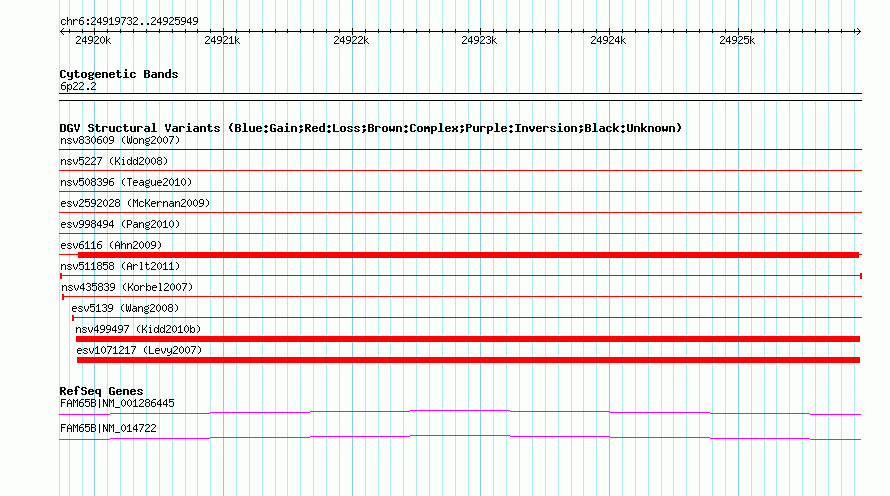Select the 24924k ruler tick label

(608, 40)
